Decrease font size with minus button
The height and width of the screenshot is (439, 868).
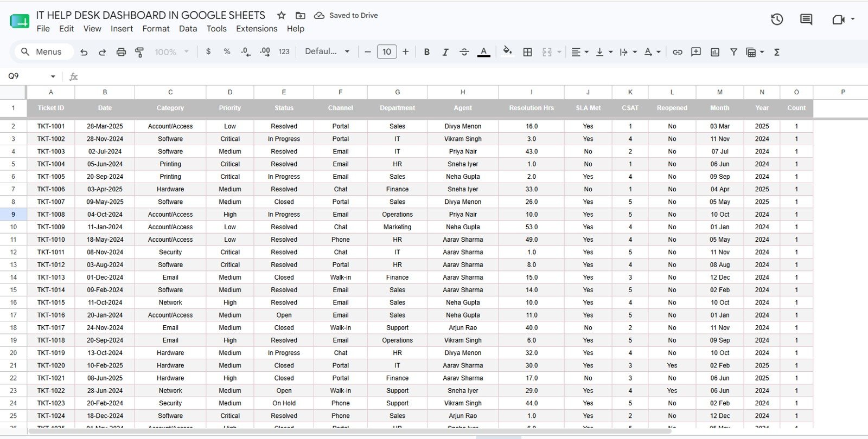368,51
